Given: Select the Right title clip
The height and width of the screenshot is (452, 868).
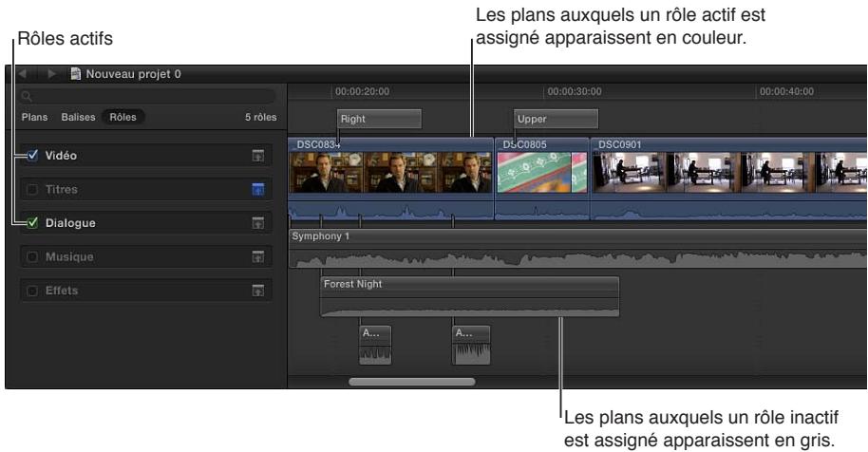Looking at the screenshot, I should click(379, 119).
